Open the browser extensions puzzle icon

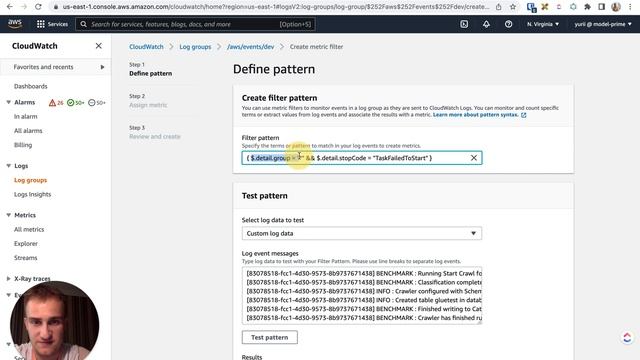(x=587, y=7)
